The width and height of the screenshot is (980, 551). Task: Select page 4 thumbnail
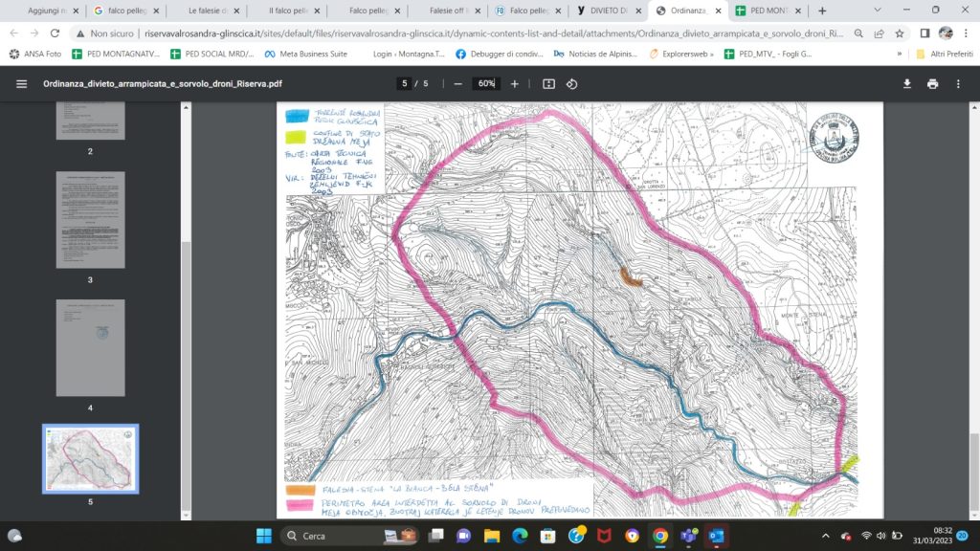pos(90,348)
